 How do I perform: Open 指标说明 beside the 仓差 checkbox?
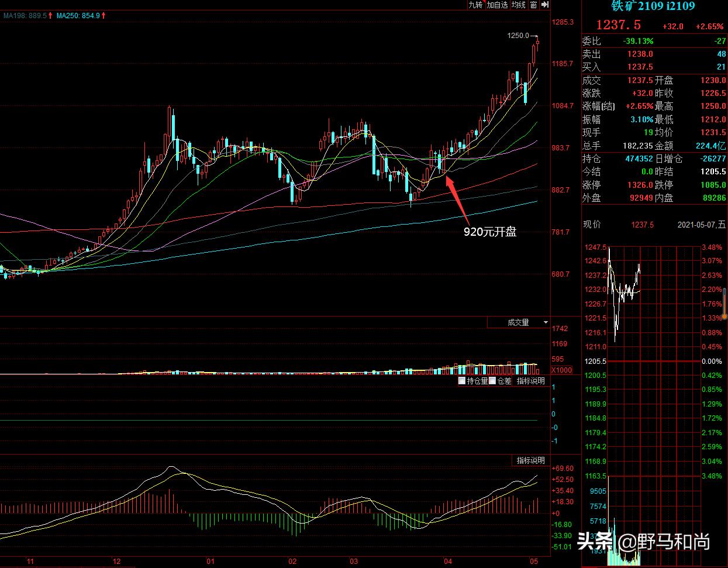click(531, 381)
